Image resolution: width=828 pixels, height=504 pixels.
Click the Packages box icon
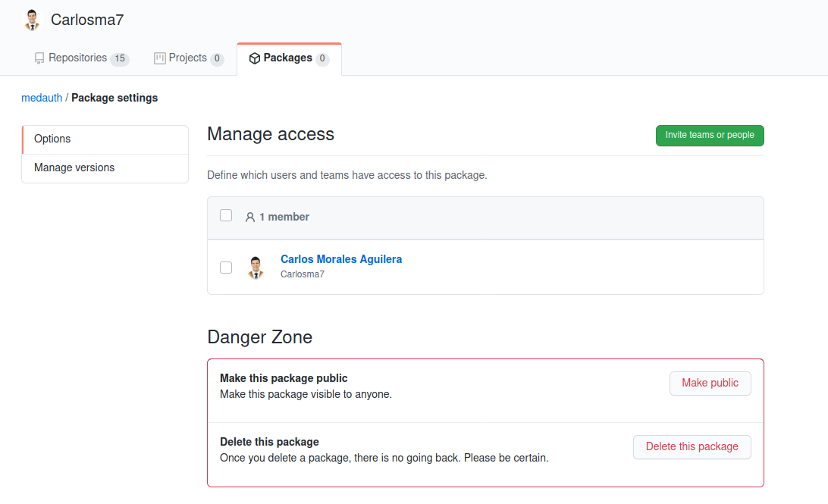coord(255,58)
